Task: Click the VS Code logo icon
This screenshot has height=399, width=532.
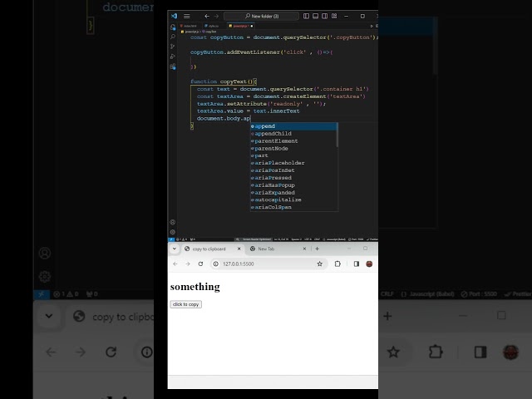Action: tap(174, 16)
